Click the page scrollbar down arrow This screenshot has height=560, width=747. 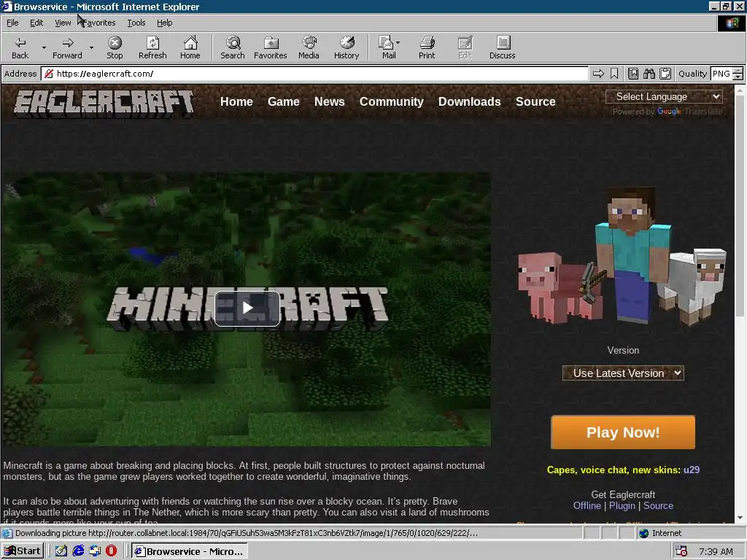(740, 517)
